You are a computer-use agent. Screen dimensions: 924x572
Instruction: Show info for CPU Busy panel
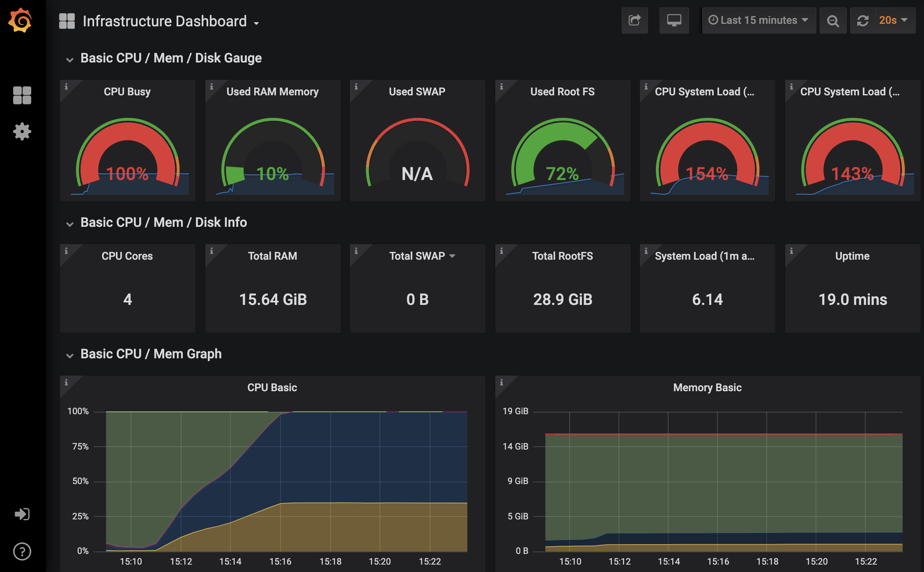click(66, 87)
